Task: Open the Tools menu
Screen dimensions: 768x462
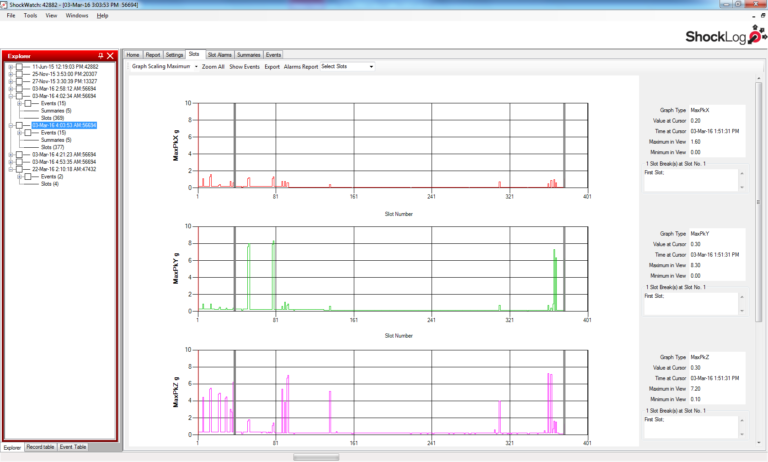Action: 30,16
